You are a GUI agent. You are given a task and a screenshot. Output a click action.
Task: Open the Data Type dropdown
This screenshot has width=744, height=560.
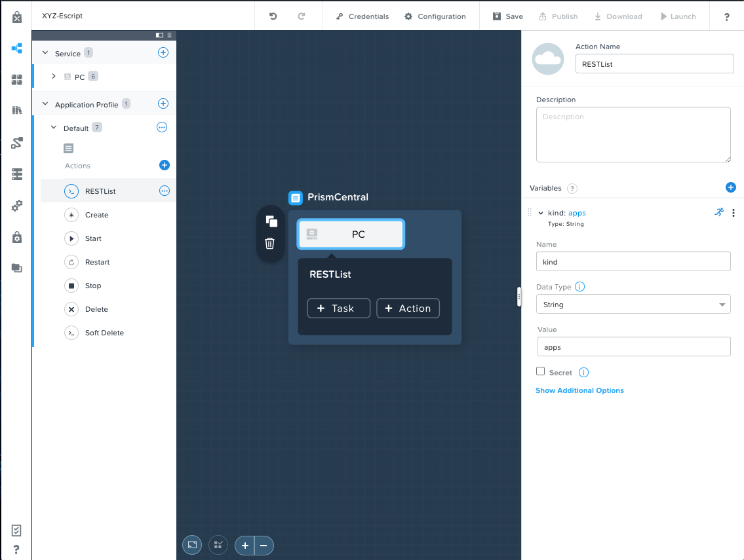click(633, 304)
